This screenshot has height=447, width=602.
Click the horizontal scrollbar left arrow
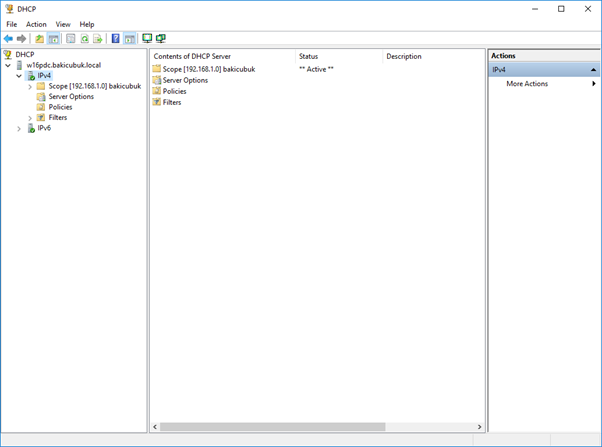155,427
